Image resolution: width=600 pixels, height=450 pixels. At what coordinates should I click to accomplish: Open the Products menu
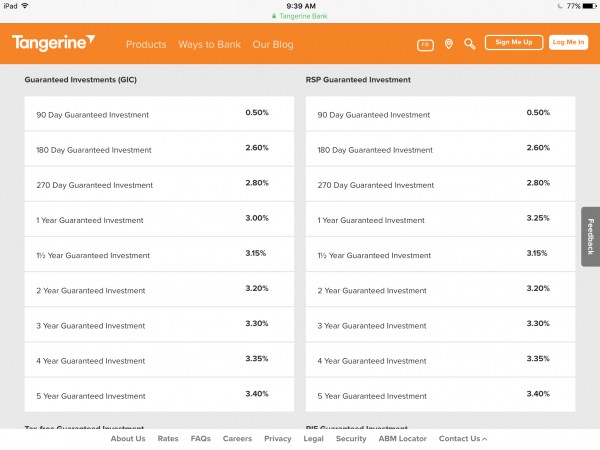pyautogui.click(x=146, y=44)
